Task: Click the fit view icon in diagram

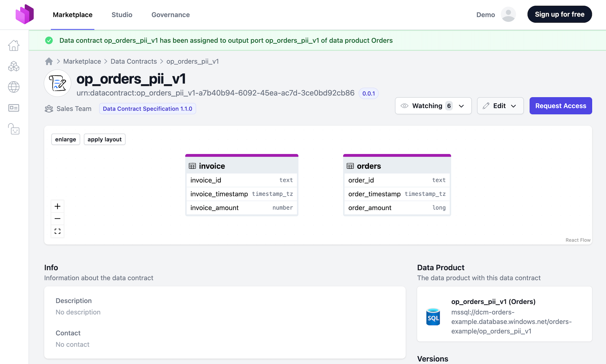Action: [x=58, y=231]
